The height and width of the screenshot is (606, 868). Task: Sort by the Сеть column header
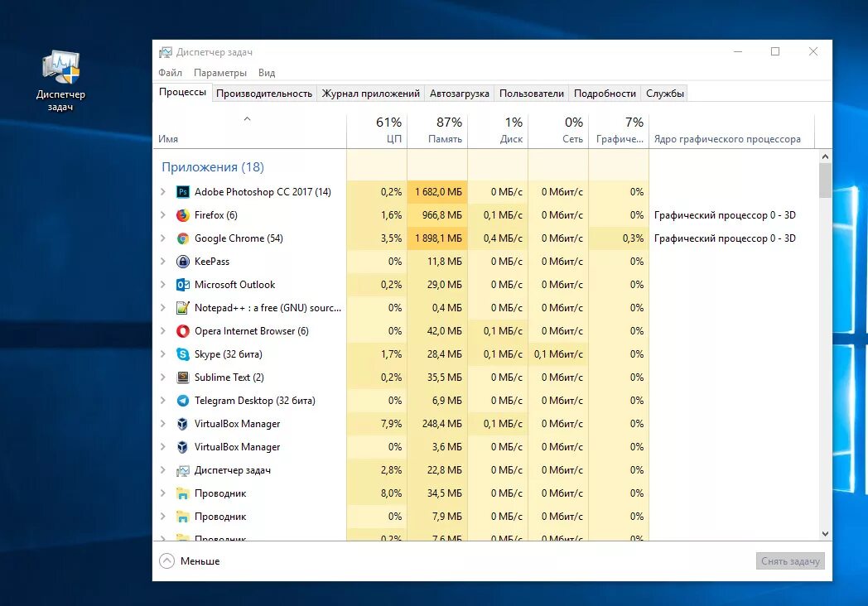tap(558, 131)
